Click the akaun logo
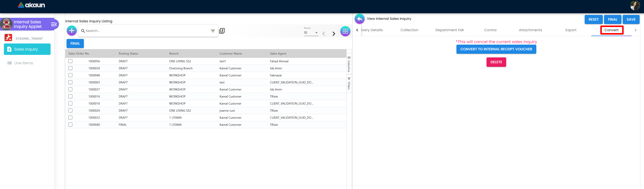This screenshot has width=644, height=189. [x=31, y=5]
